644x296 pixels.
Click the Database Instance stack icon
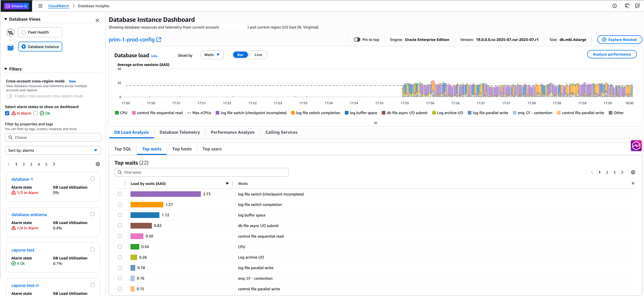(11, 47)
